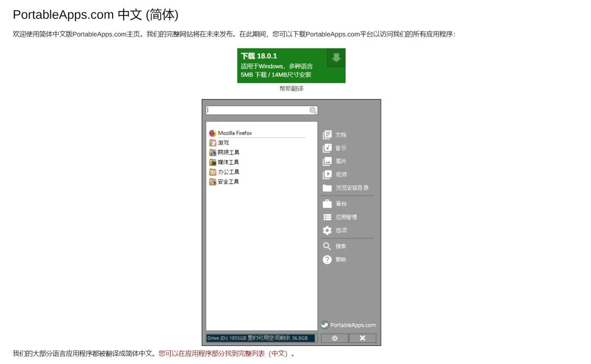Launch the Mozilla Firefox icon
Image resolution: width=591 pixels, height=364 pixels.
(x=212, y=133)
